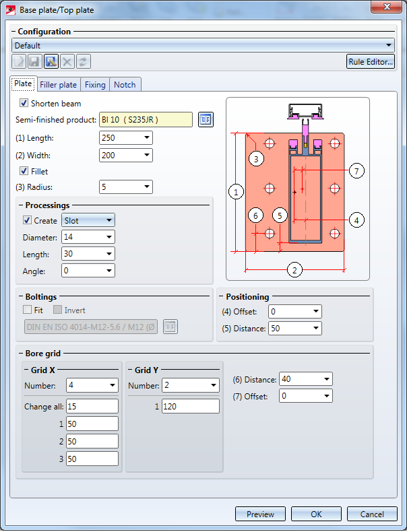Click the Grid Y value 120 field

pos(190,406)
